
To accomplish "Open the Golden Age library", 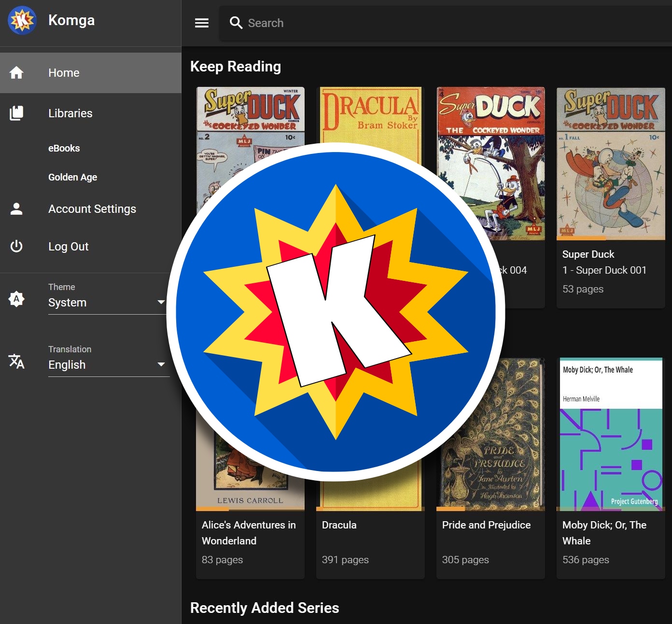I will tap(73, 177).
